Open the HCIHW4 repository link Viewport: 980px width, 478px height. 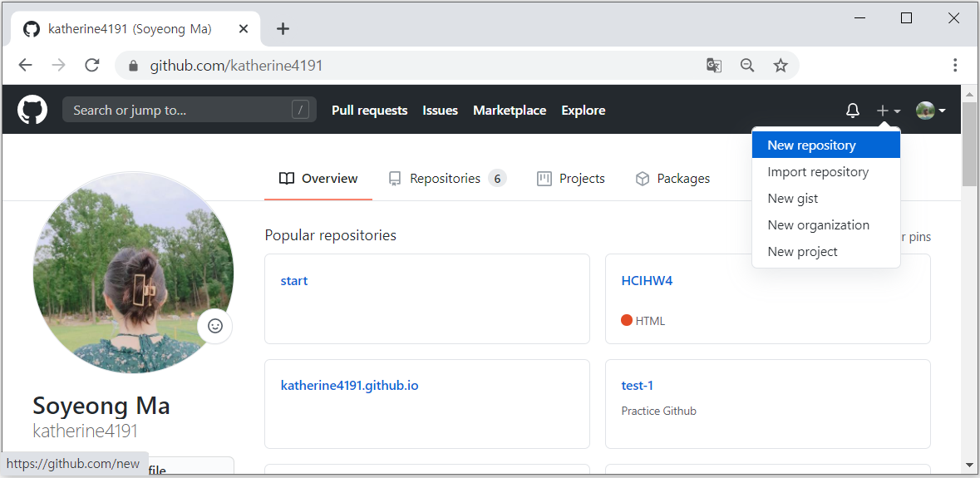[x=647, y=281]
